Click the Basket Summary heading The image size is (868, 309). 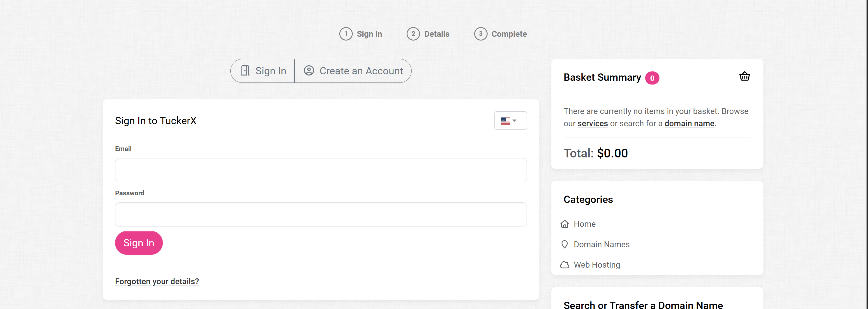(602, 78)
